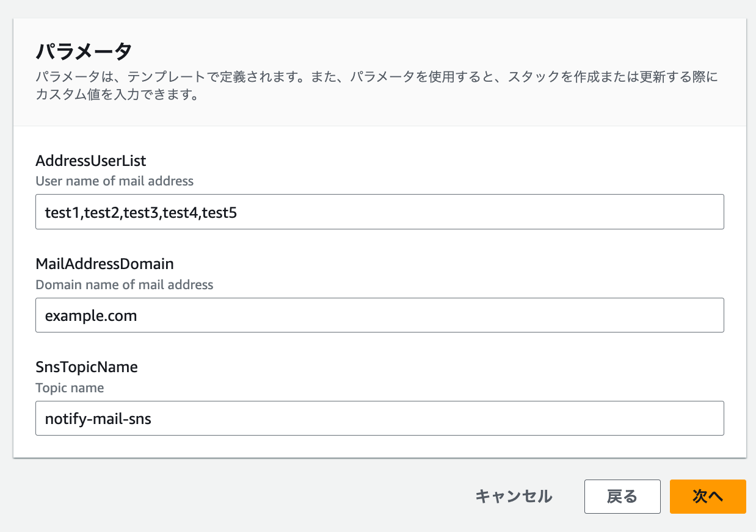Image resolution: width=756 pixels, height=532 pixels.
Task: Click the Domain name of mail address label
Action: click(124, 284)
